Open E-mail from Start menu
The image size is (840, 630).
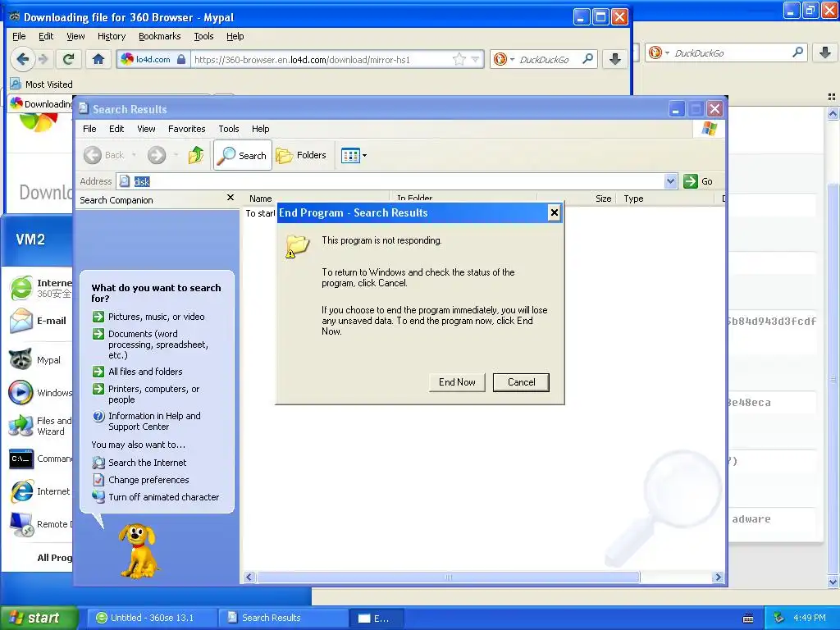coord(39,321)
